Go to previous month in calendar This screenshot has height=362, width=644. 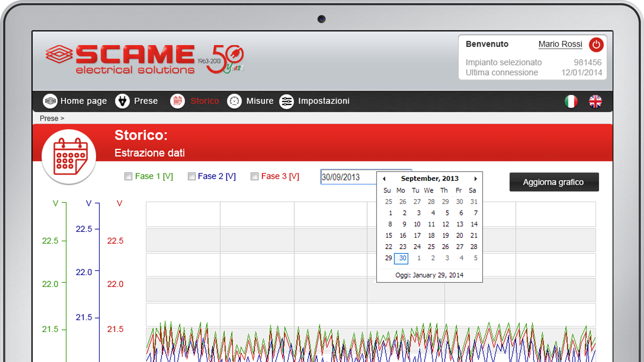[x=384, y=179]
